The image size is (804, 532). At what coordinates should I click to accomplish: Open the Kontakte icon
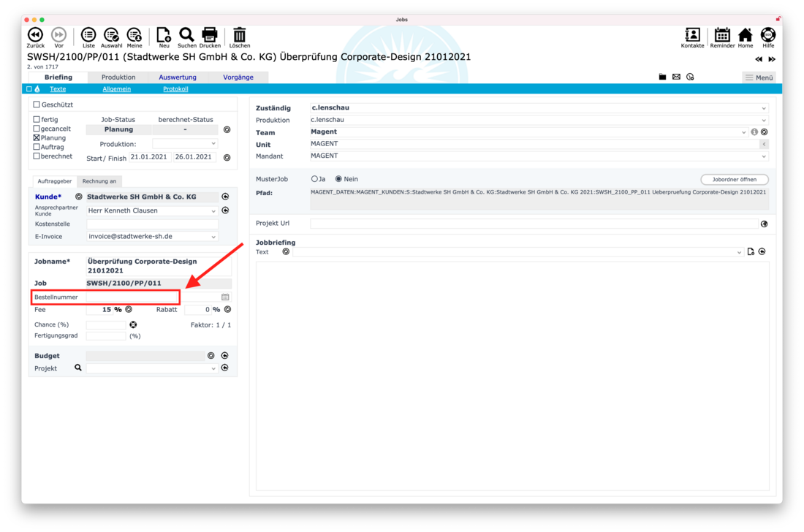692,34
